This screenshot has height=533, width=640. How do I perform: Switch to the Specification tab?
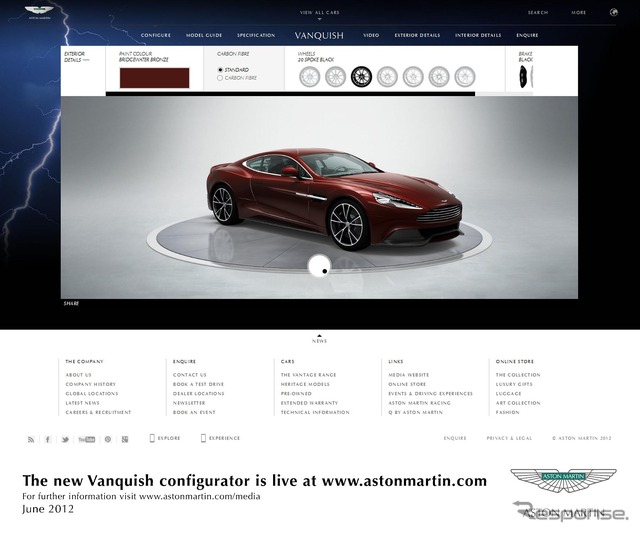tap(256, 35)
